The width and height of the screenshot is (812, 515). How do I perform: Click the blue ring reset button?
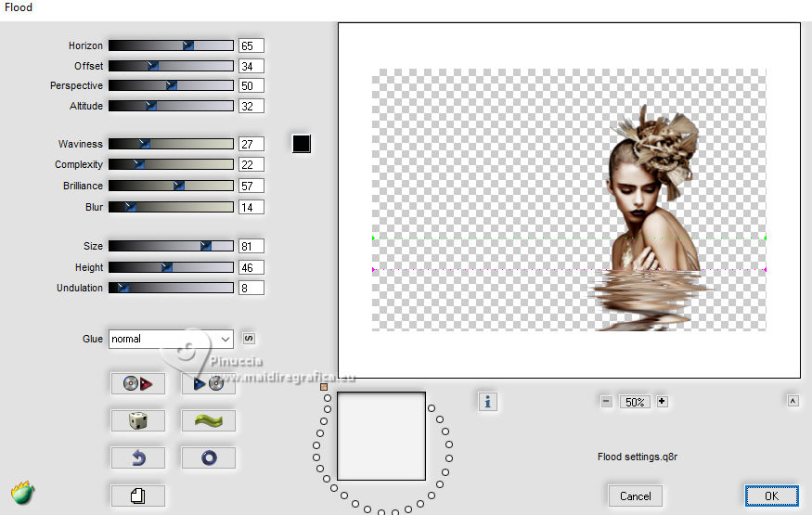point(208,457)
